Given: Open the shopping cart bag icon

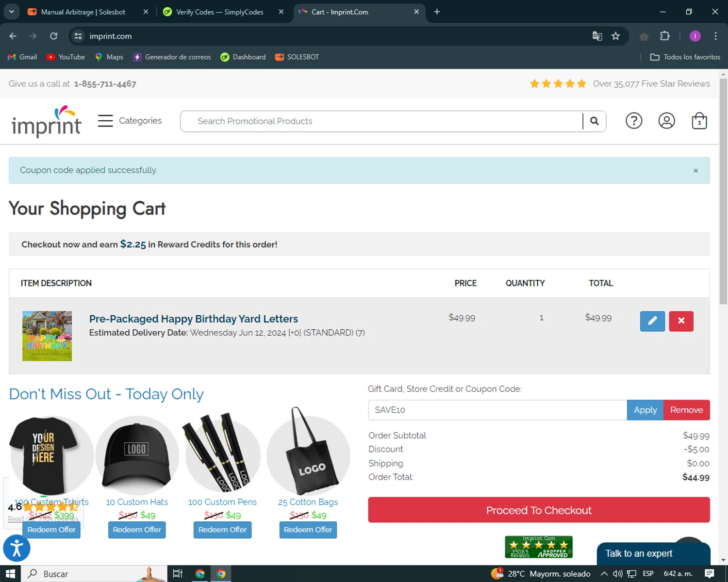Looking at the screenshot, I should click(699, 121).
